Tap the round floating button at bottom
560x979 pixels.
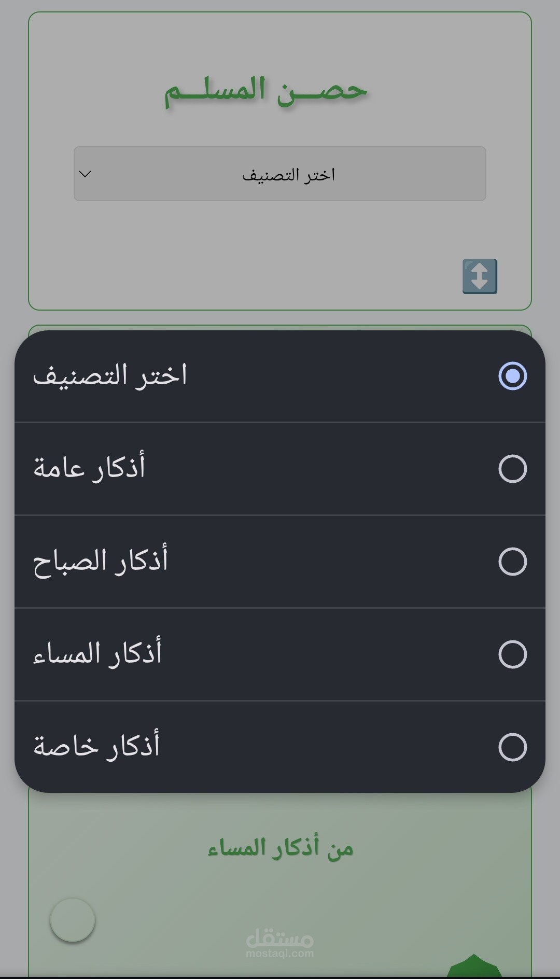(x=73, y=920)
